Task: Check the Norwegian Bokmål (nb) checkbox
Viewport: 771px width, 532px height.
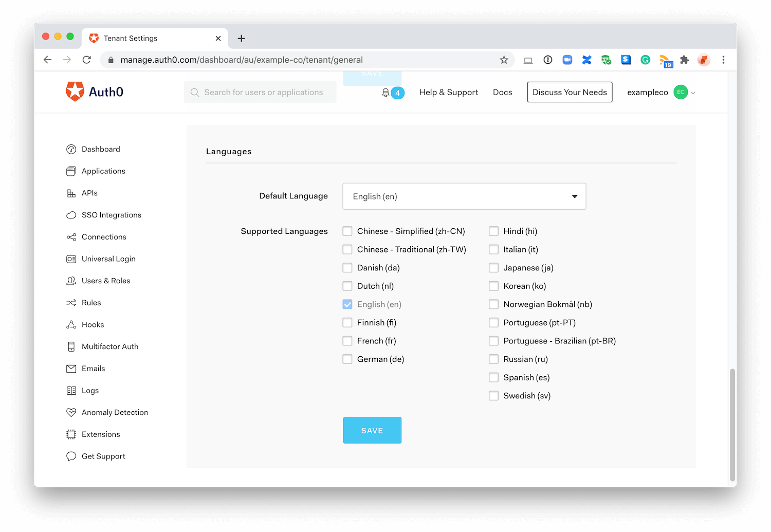Action: click(493, 304)
